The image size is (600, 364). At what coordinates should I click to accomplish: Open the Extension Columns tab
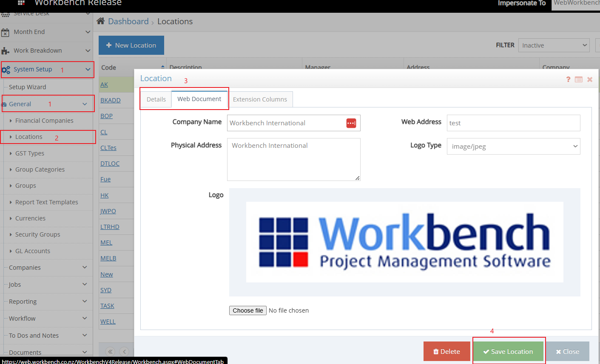[x=260, y=99]
